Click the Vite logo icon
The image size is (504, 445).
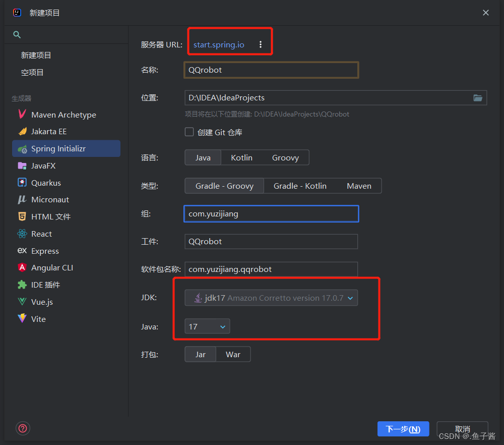coord(22,318)
